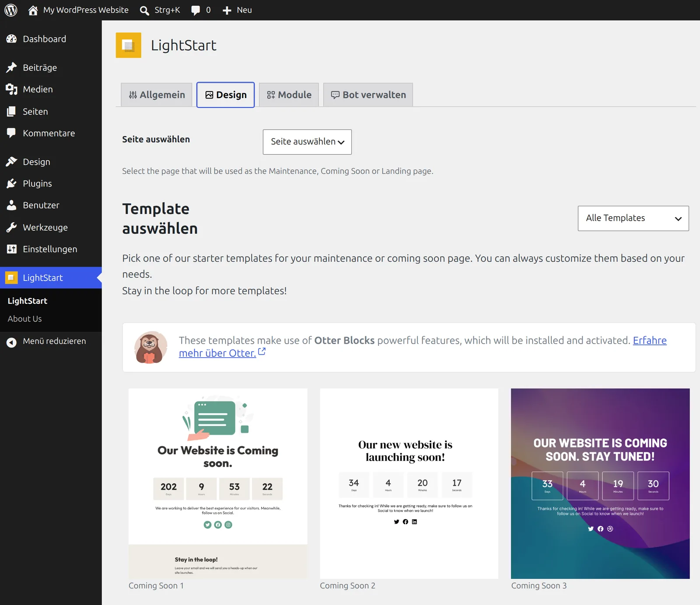
Task: Open the Erfahre mehr über Otter link
Action: tap(423, 347)
